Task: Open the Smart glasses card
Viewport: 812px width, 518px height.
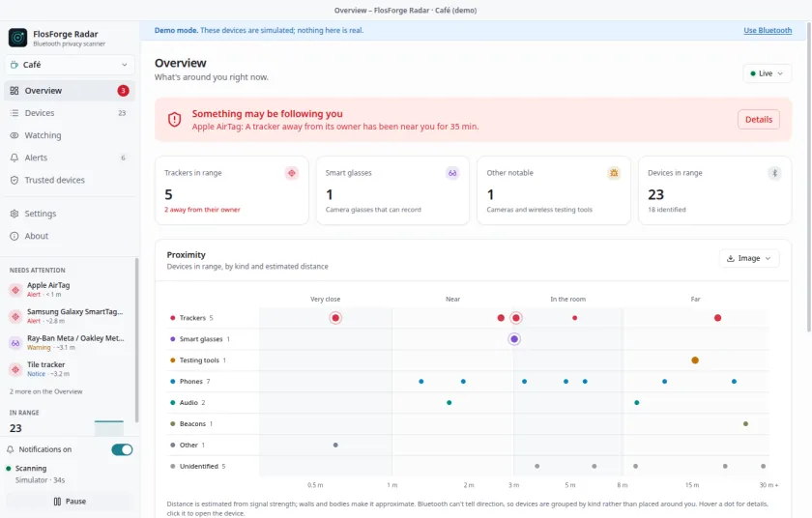Action: 393,190
